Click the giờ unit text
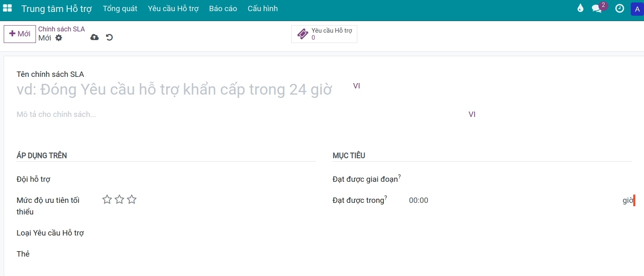The height and width of the screenshot is (276, 644). pyautogui.click(x=628, y=200)
